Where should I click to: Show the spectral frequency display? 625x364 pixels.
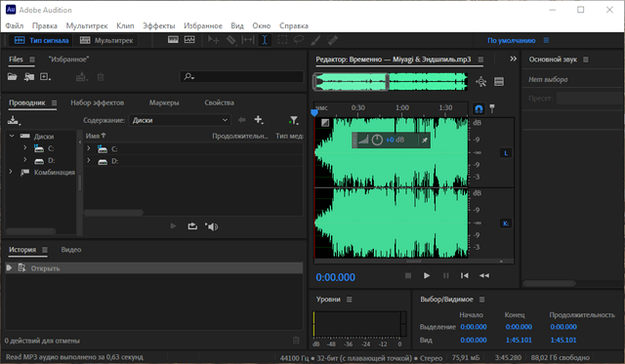173,40
